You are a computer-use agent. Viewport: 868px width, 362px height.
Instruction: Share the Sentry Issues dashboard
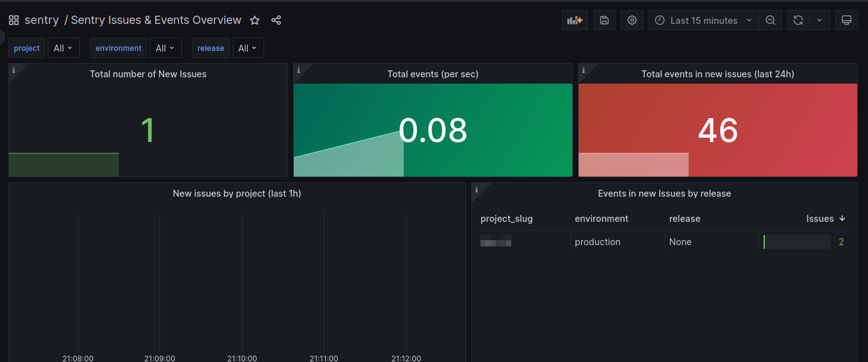click(x=275, y=19)
